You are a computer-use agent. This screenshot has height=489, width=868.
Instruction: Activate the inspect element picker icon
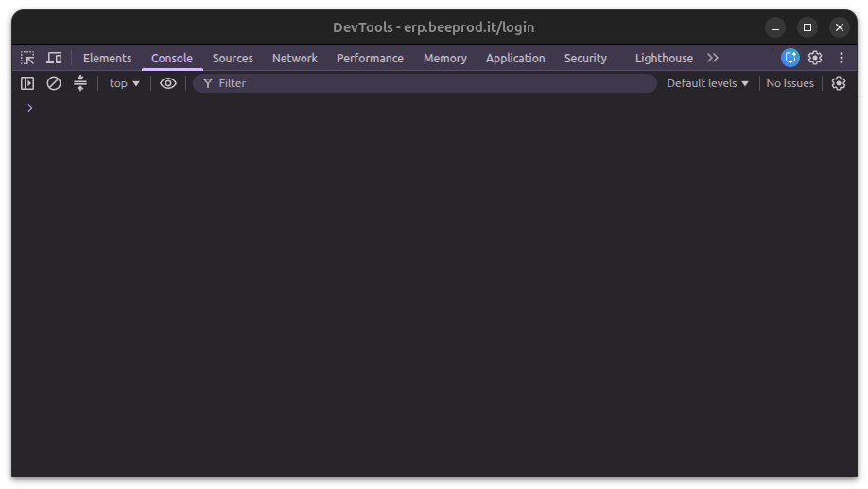(27, 58)
